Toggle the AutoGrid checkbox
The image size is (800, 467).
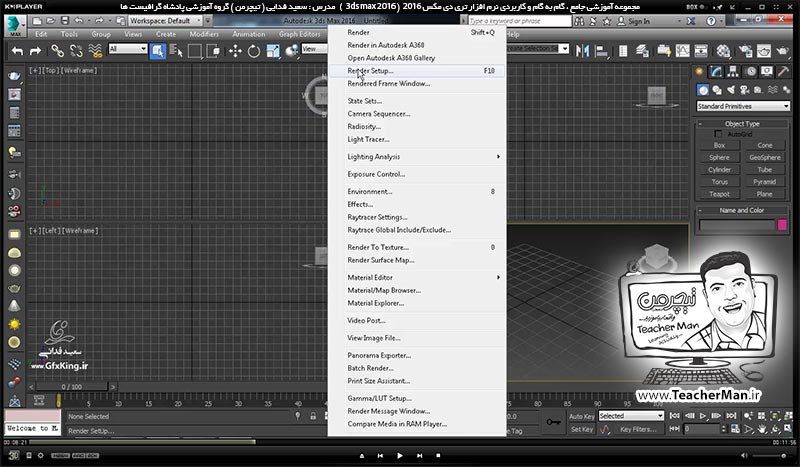click(x=718, y=134)
